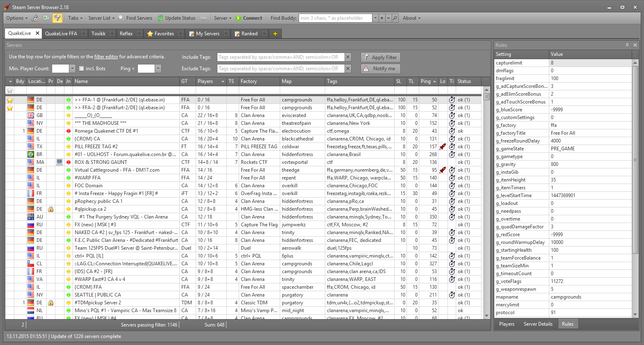The image size is (644, 345).
Task: Sort by the Map column header
Action: [302, 81]
